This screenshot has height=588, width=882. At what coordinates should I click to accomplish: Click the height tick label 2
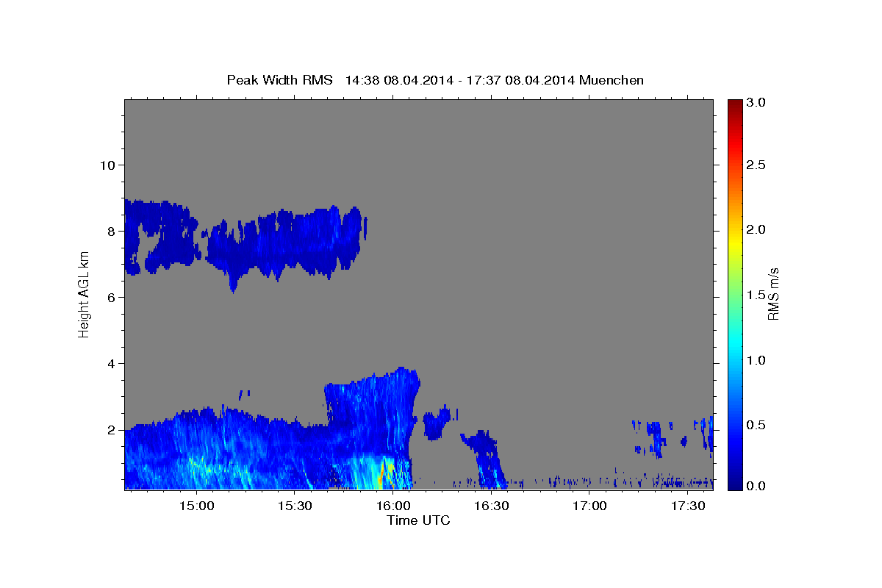(110, 429)
